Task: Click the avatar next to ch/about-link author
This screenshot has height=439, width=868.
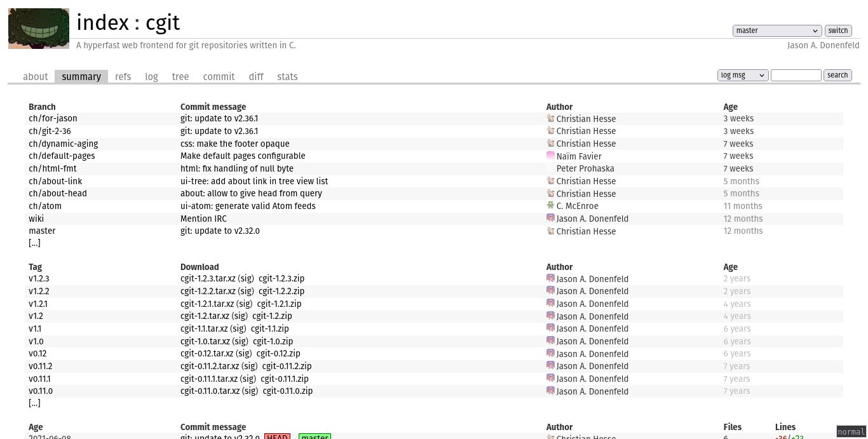Action: tap(551, 181)
